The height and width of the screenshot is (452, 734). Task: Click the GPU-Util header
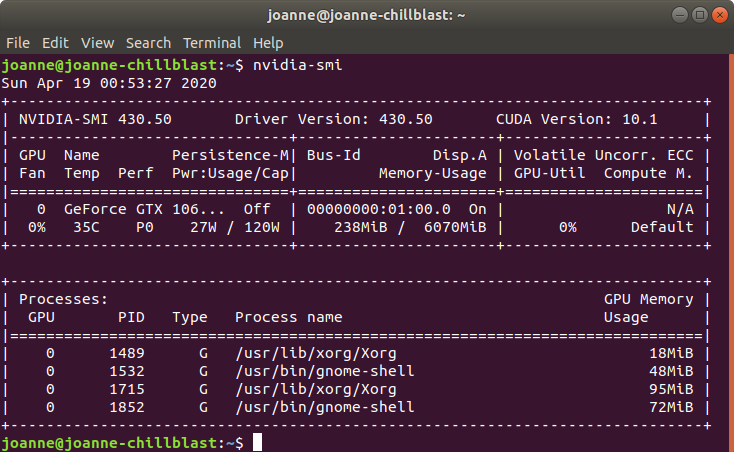click(550, 174)
